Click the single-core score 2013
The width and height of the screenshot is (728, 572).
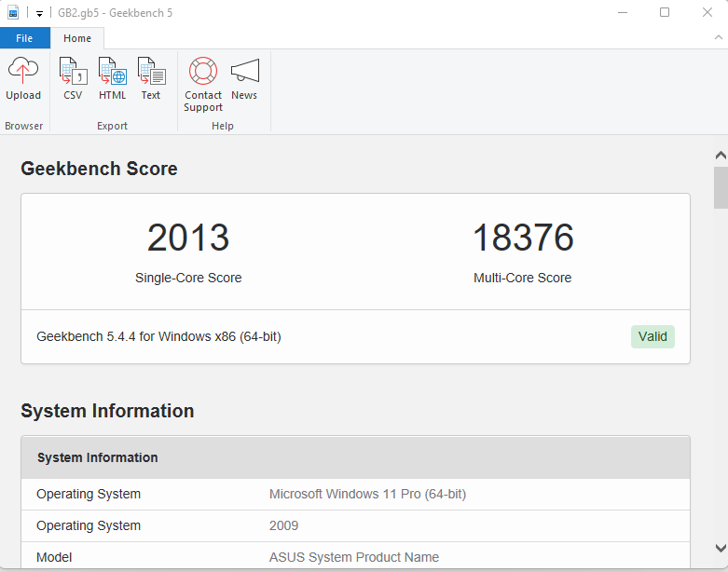tap(188, 238)
